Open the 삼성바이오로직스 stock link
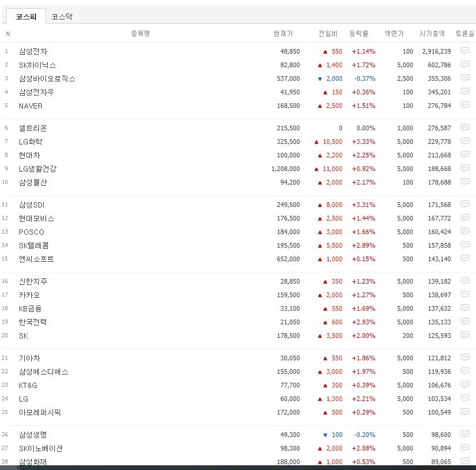 point(47,78)
